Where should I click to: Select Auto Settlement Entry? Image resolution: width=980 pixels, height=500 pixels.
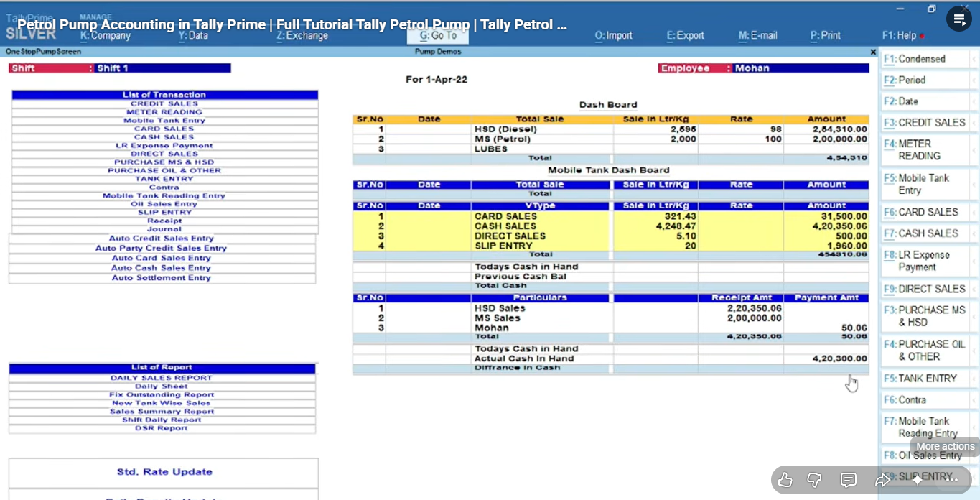[162, 278]
